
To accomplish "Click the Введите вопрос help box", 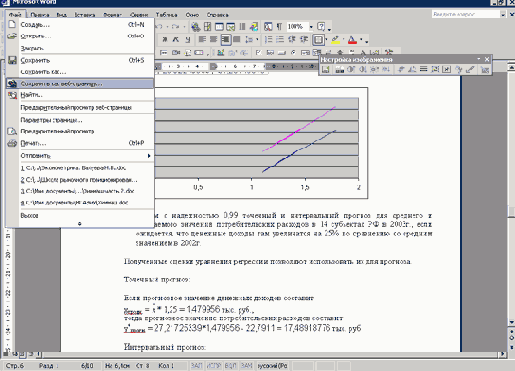I will pos(466,14).
